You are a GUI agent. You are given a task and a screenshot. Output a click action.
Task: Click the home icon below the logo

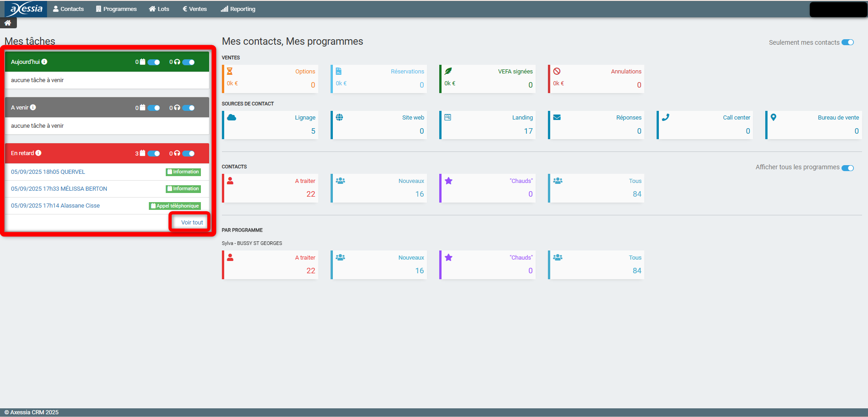8,23
